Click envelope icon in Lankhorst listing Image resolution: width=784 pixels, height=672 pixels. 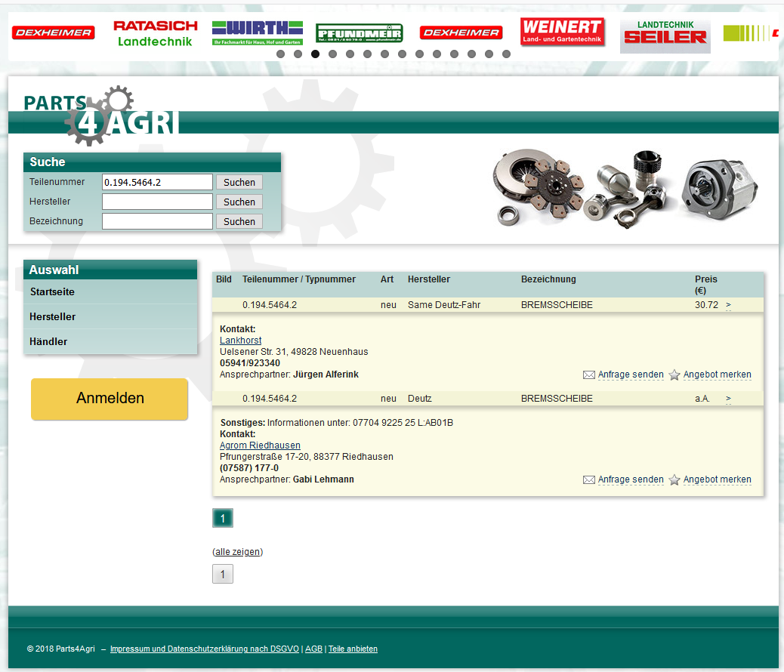click(589, 375)
